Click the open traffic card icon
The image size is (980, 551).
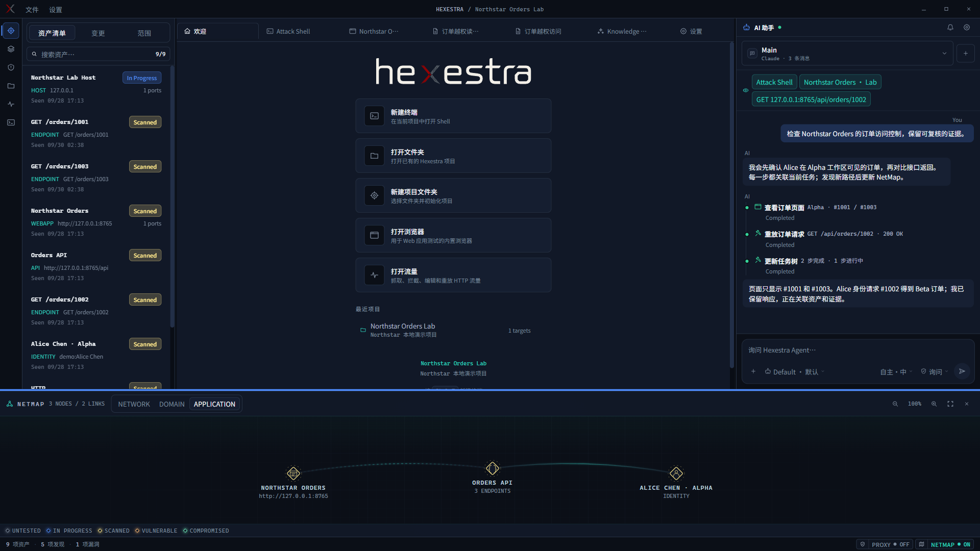(x=374, y=275)
